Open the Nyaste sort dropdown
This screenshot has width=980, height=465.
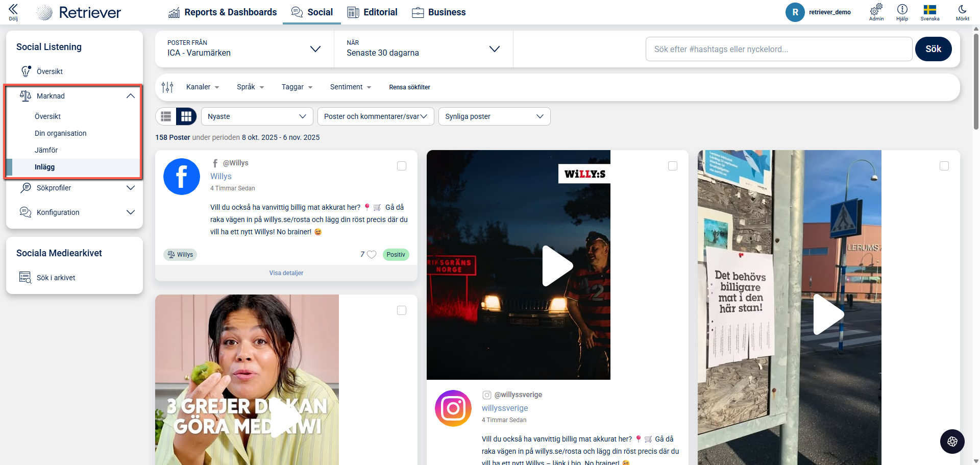point(257,116)
